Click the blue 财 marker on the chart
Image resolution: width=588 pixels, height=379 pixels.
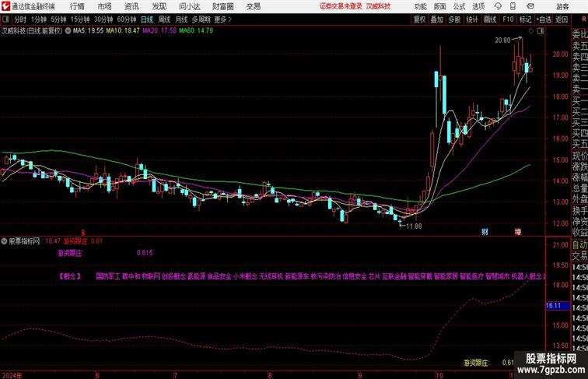pos(485,232)
